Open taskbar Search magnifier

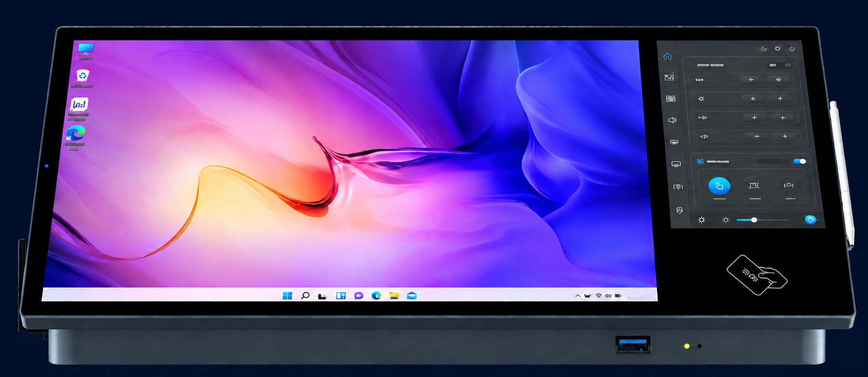(305, 296)
